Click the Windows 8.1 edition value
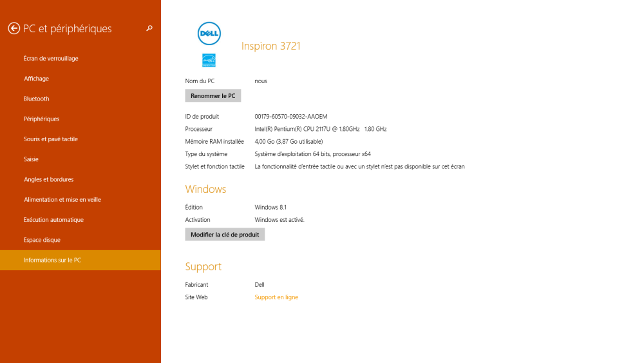Viewport: 644px width, 363px height. (270, 207)
